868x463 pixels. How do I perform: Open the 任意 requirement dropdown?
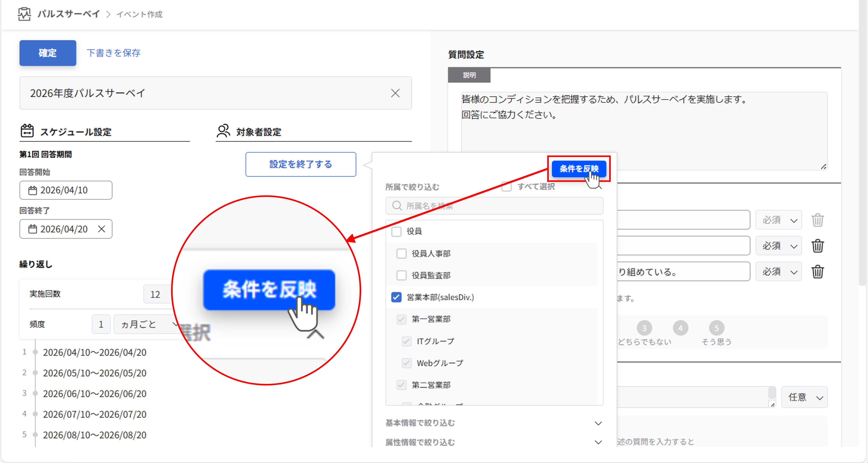[805, 398]
